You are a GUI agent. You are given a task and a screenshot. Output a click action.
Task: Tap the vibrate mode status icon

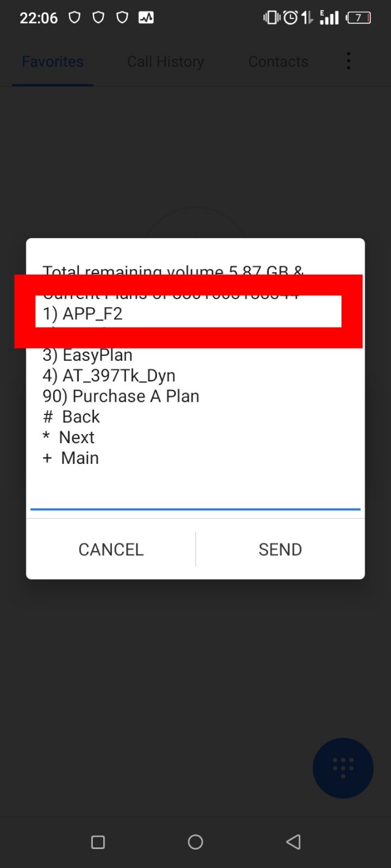pyautogui.click(x=271, y=18)
